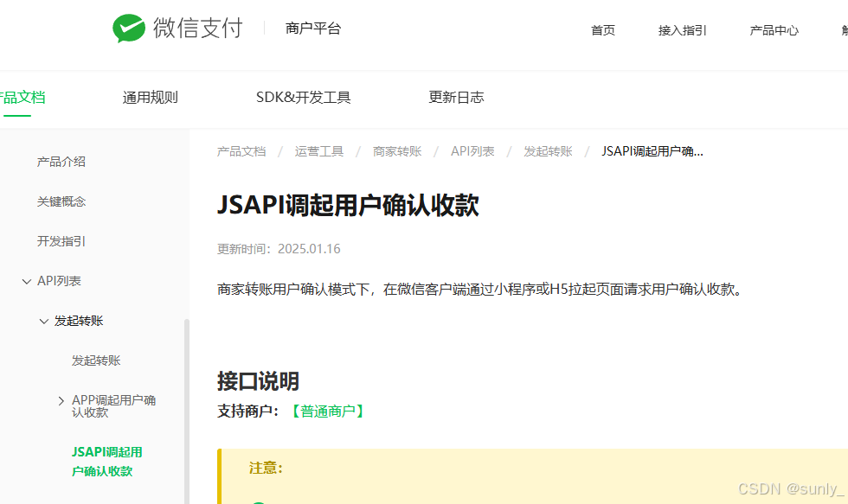Screen dimensions: 848x504
Task: Click the 支持商户： label
Action: click(x=247, y=411)
